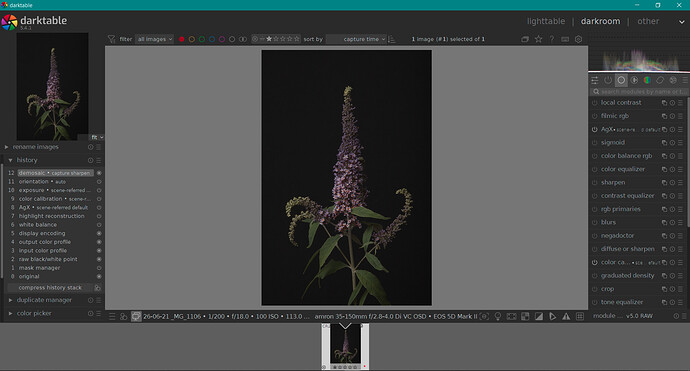Enable the sigmoid module
This screenshot has width=690, height=371.
pyautogui.click(x=595, y=143)
